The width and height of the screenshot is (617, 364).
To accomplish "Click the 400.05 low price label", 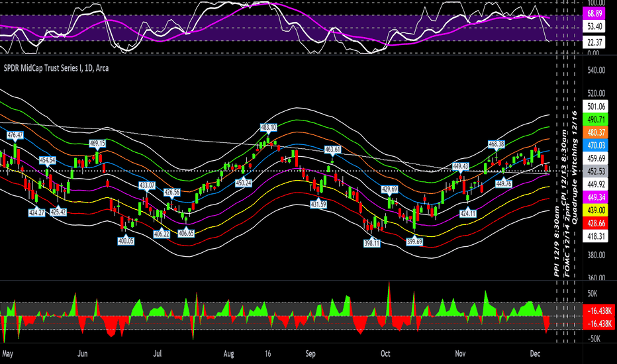I will (x=126, y=241).
